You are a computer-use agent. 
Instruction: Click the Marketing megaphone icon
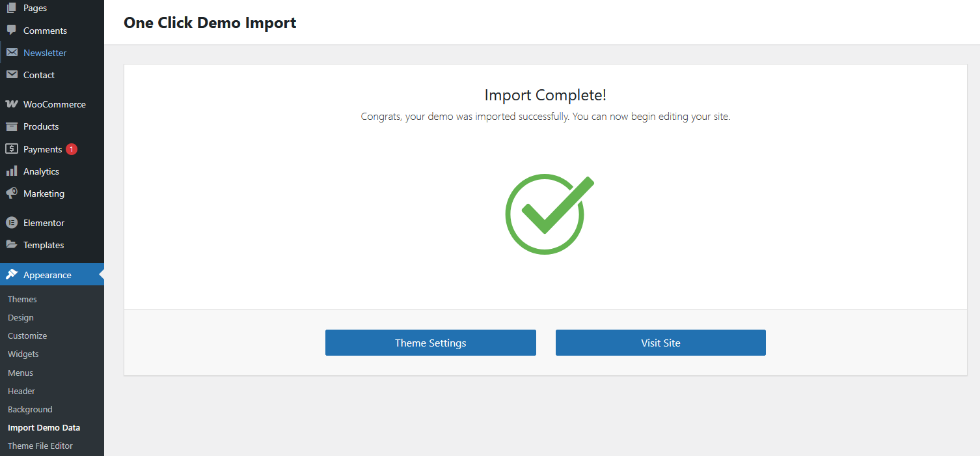[x=12, y=193]
